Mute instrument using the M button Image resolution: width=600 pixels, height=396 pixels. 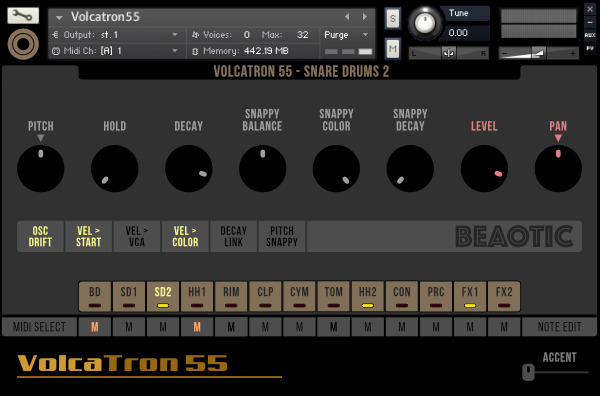[393, 49]
